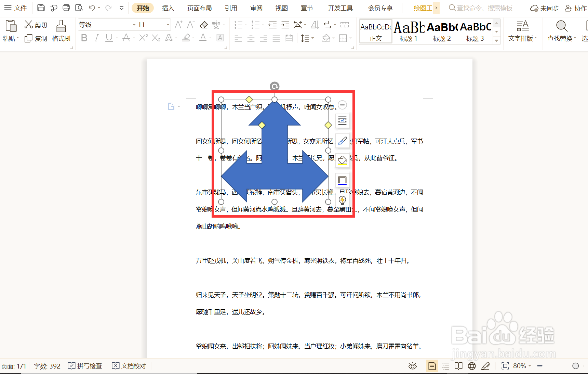
Task: Click the Undo arrow
Action: [x=92, y=8]
